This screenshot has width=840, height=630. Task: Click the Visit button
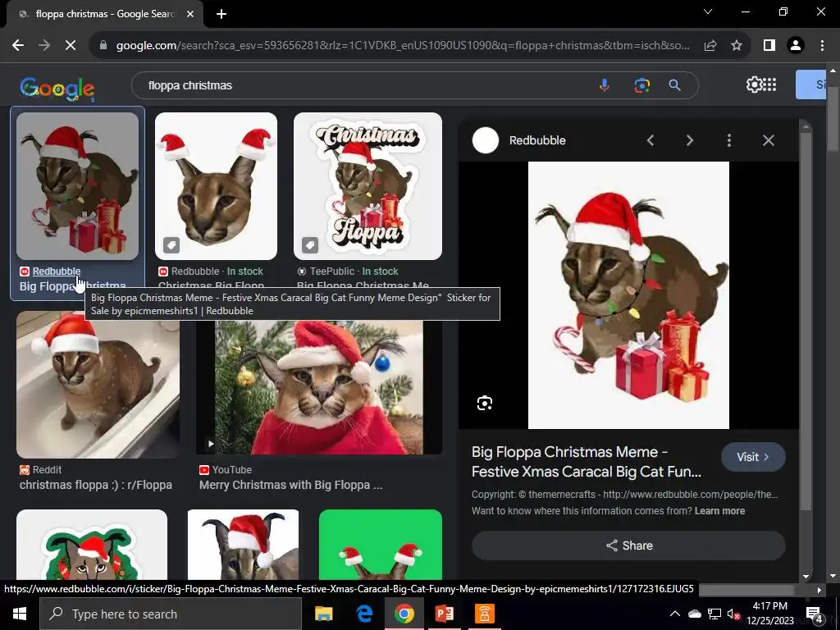(x=753, y=457)
